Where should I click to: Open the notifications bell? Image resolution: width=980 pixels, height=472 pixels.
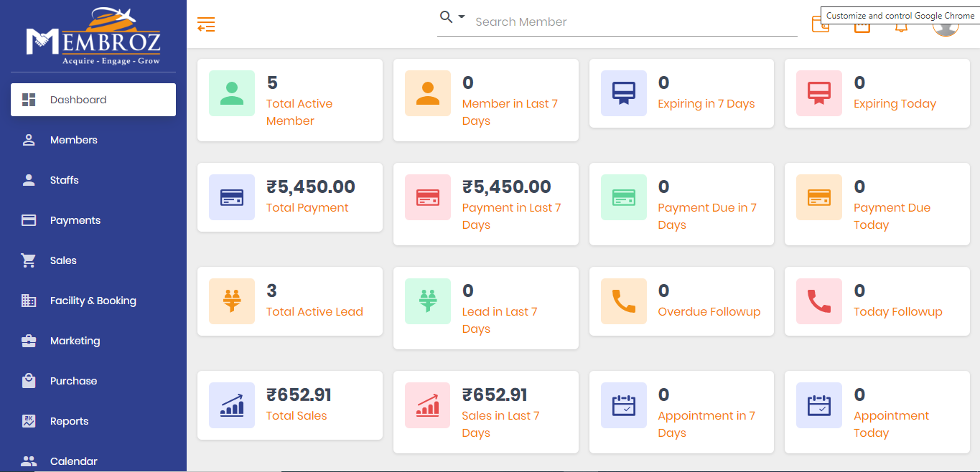click(x=902, y=26)
